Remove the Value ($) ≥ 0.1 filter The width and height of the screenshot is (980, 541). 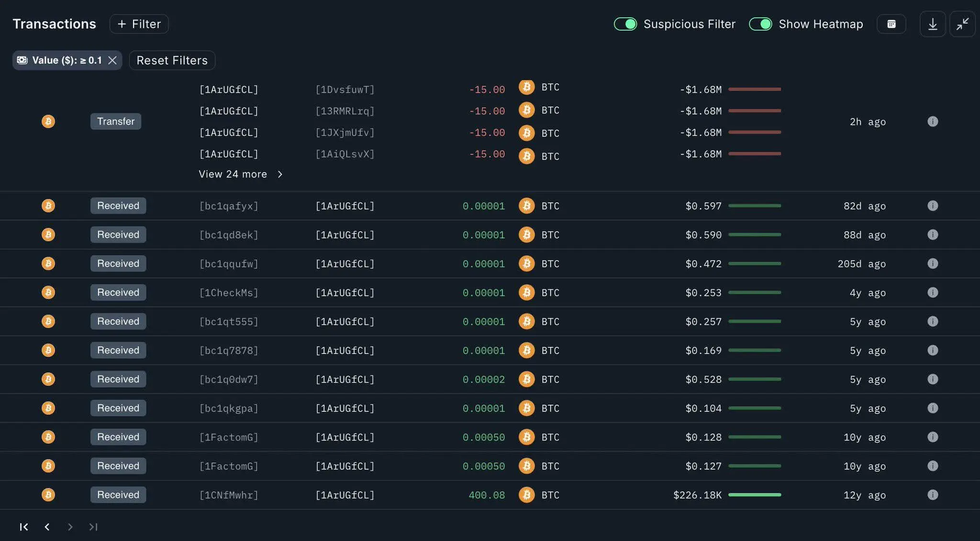112,60
